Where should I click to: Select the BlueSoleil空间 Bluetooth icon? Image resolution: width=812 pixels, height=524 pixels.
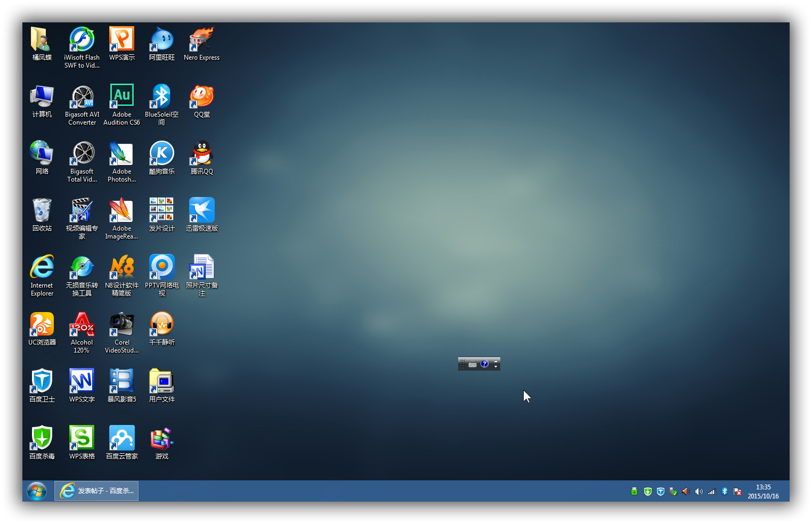click(162, 105)
